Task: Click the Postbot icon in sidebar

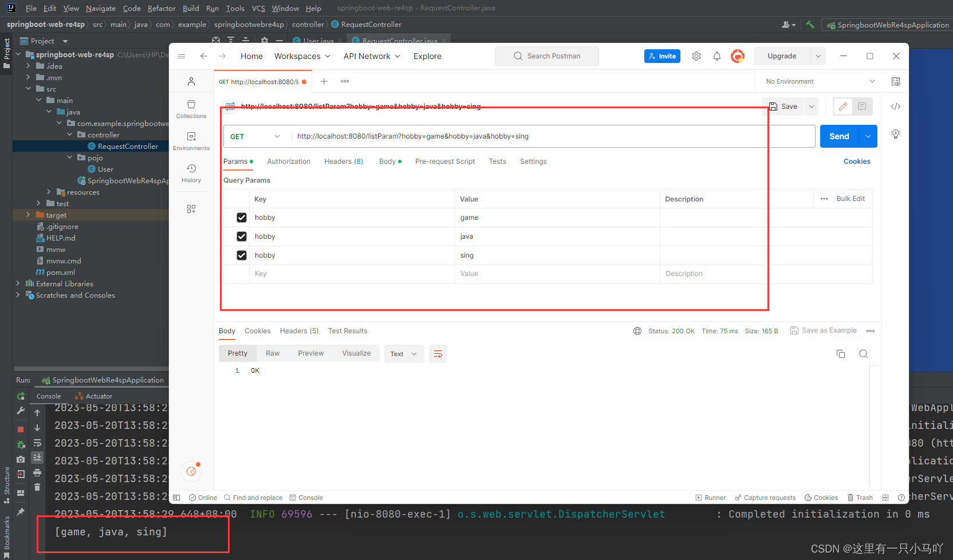Action: [x=191, y=471]
